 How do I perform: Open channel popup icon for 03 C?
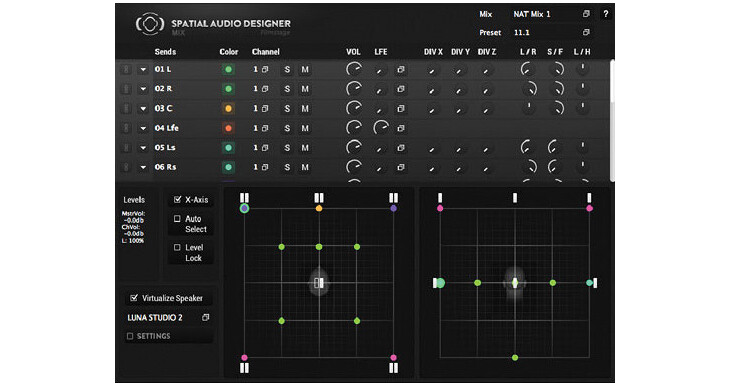[265, 109]
